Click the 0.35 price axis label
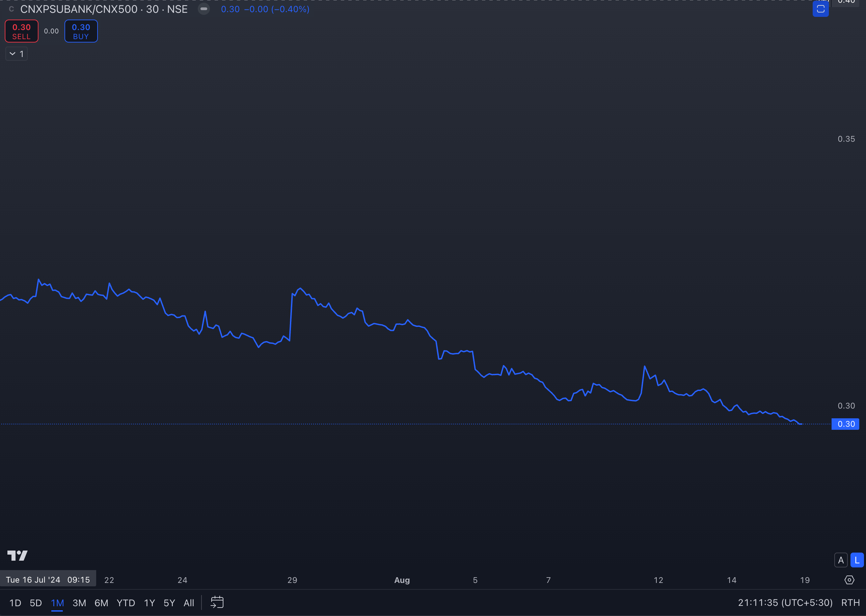 click(x=846, y=139)
